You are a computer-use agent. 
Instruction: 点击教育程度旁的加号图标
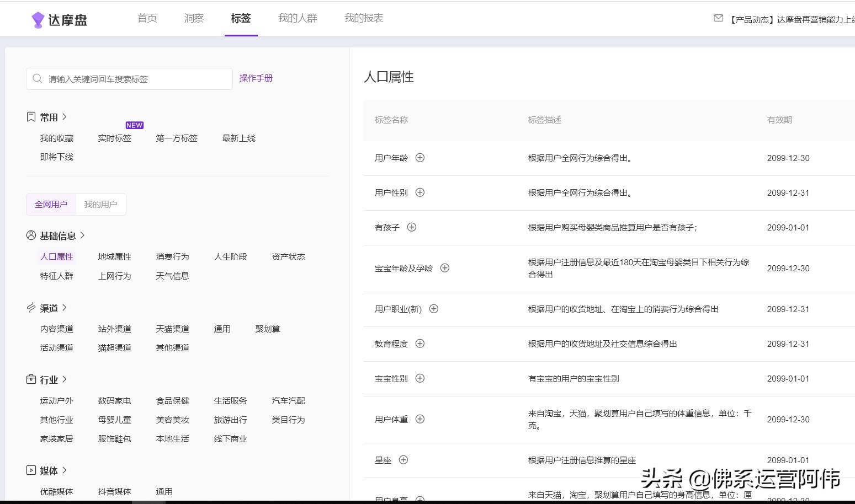point(419,344)
